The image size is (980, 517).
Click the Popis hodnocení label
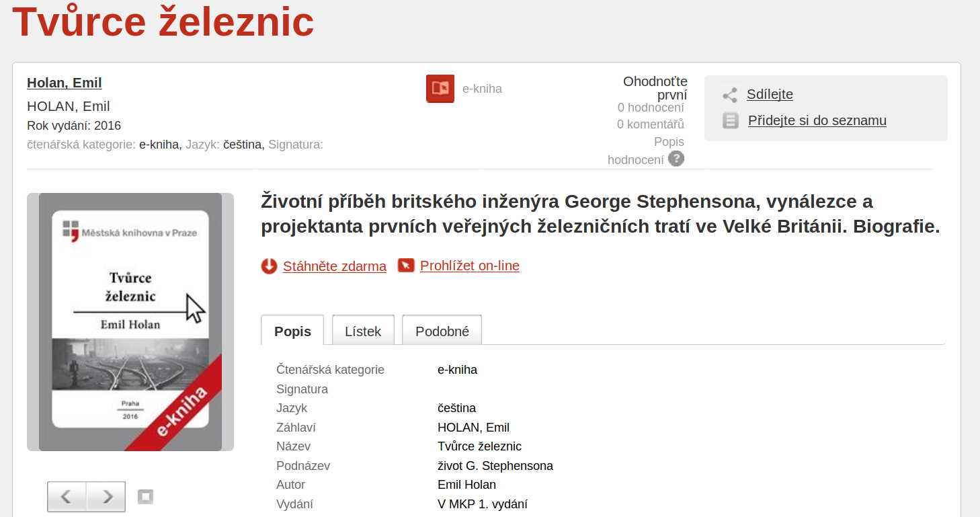[646, 151]
